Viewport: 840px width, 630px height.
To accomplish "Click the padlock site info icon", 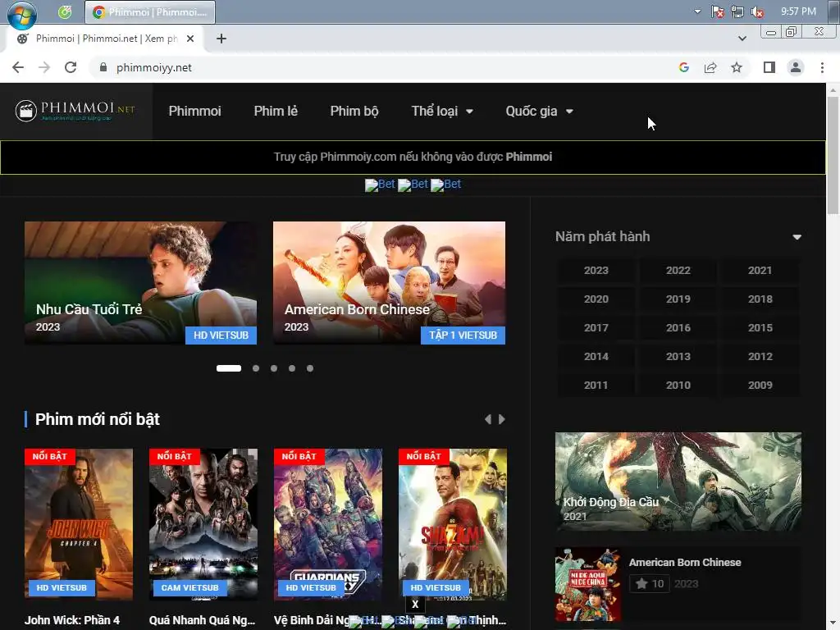I will (x=103, y=67).
